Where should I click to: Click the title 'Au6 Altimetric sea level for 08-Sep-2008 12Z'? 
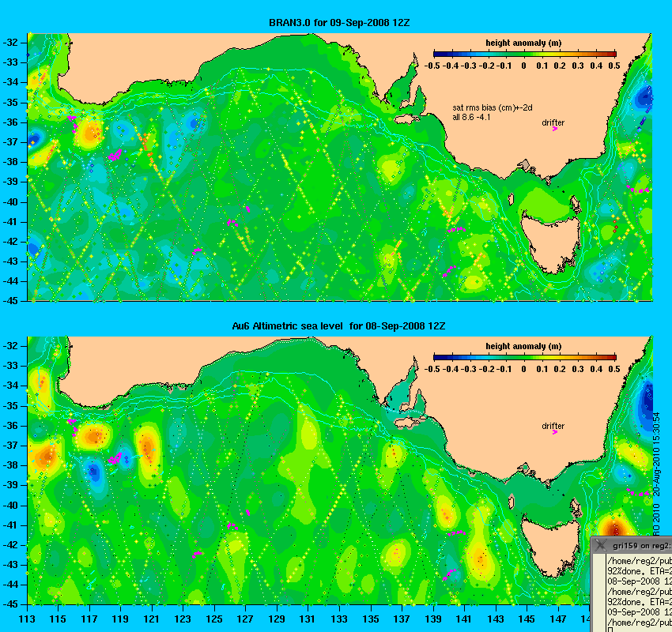[338, 325]
